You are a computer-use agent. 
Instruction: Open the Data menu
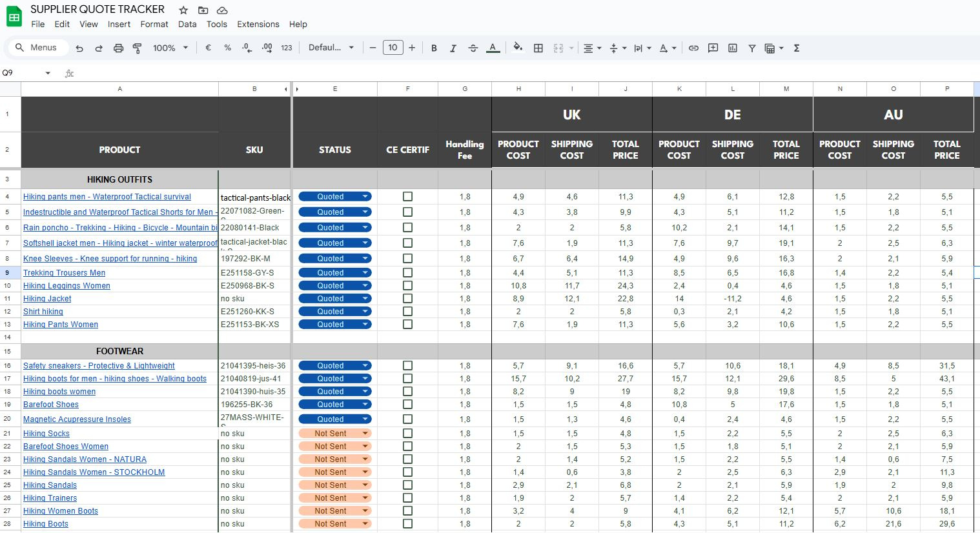(x=187, y=25)
